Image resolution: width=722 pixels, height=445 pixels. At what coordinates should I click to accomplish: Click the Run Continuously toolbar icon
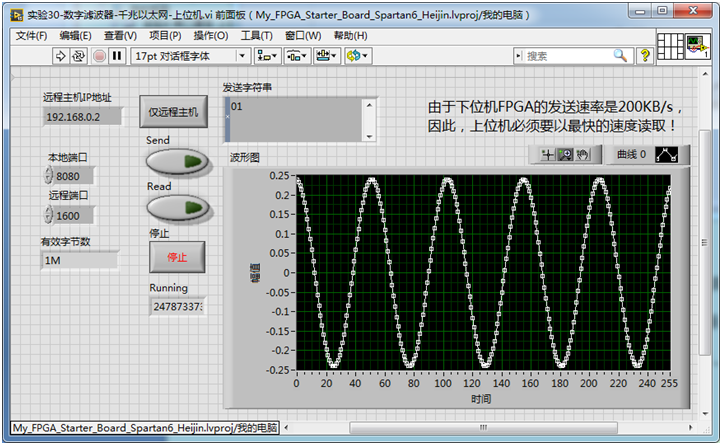tap(78, 56)
